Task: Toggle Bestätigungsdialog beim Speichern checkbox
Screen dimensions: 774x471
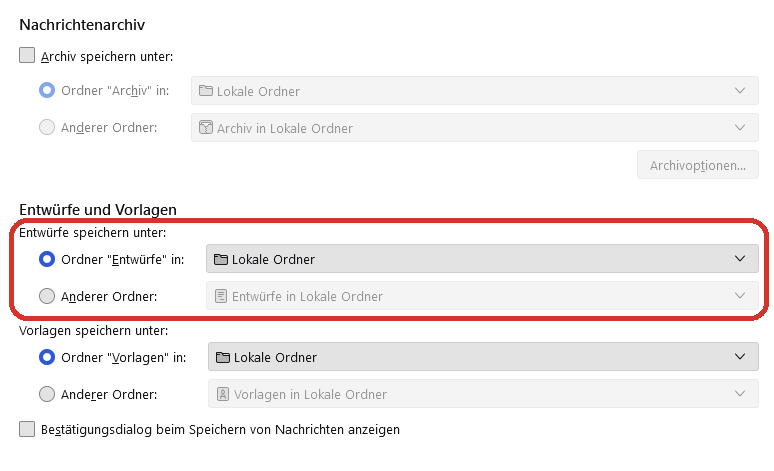Action: 27,430
